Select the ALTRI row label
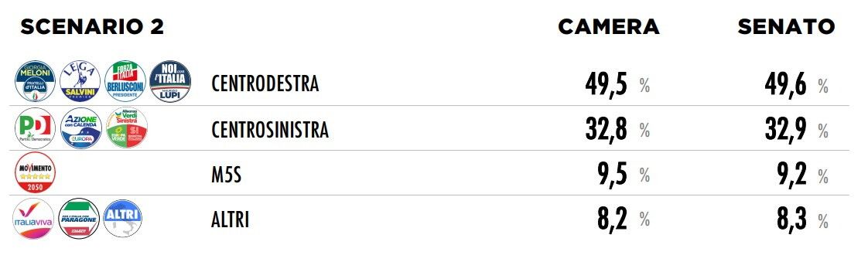 click(x=230, y=220)
